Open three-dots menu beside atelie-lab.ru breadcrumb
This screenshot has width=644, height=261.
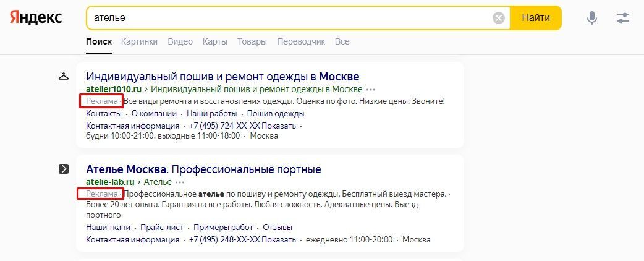coord(180,182)
